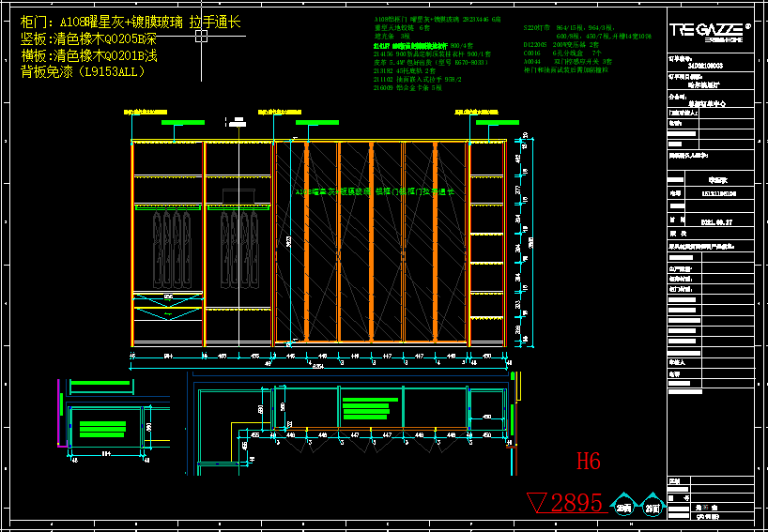Select the green line ending in 2823X446 6扇
Screen dimensions: 768x532
pos(438,19)
